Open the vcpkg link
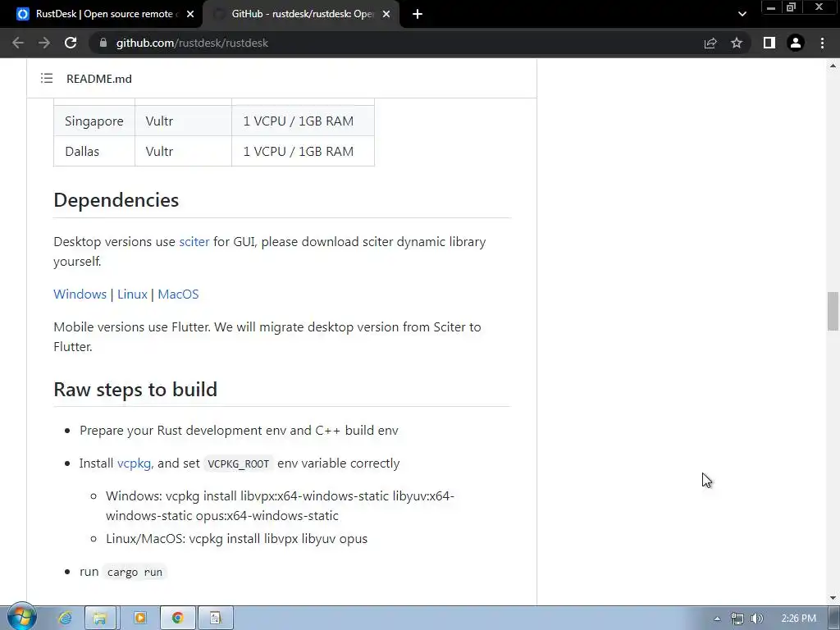Image resolution: width=840 pixels, height=630 pixels. (x=134, y=463)
